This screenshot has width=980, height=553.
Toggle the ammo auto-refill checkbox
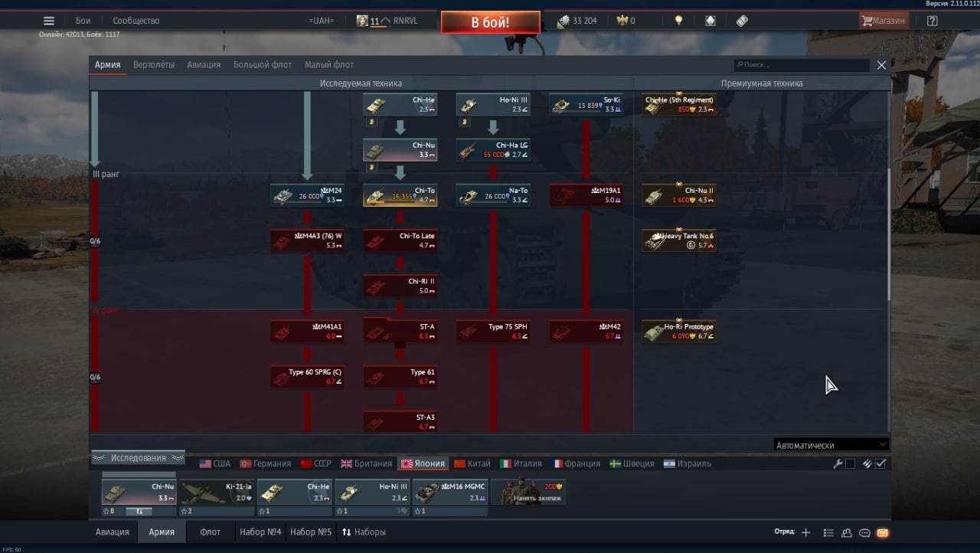click(x=880, y=463)
